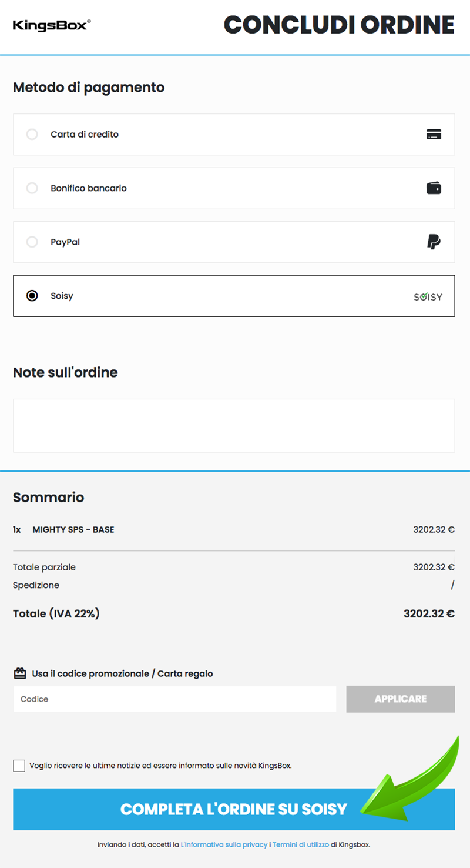Select the Carta di credito radio button
The image size is (470, 868).
tap(32, 135)
